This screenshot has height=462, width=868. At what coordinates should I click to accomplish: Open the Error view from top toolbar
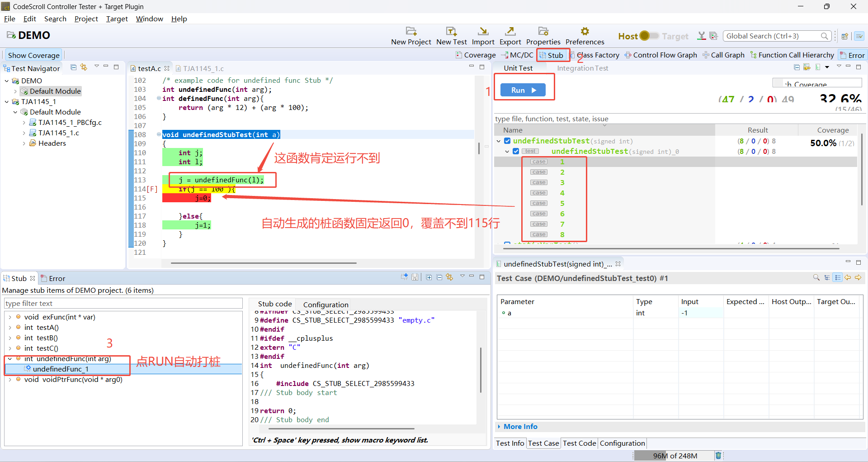point(852,55)
